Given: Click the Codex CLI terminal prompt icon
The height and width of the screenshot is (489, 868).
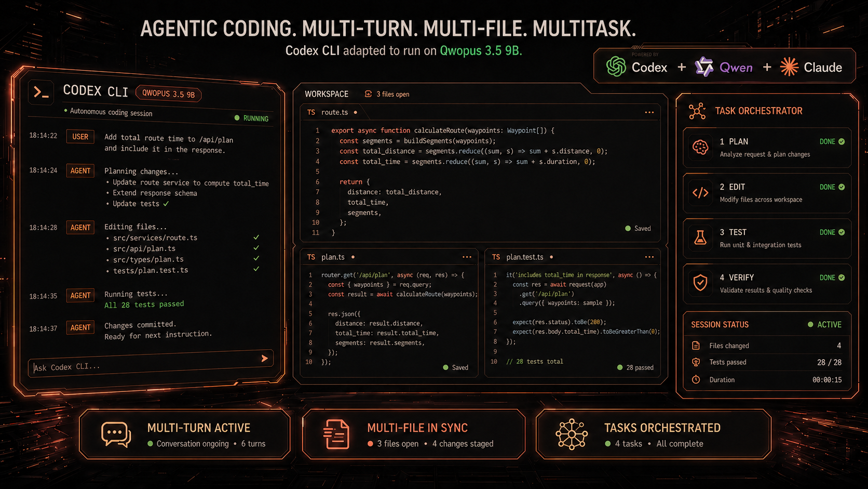Looking at the screenshot, I should (x=41, y=92).
